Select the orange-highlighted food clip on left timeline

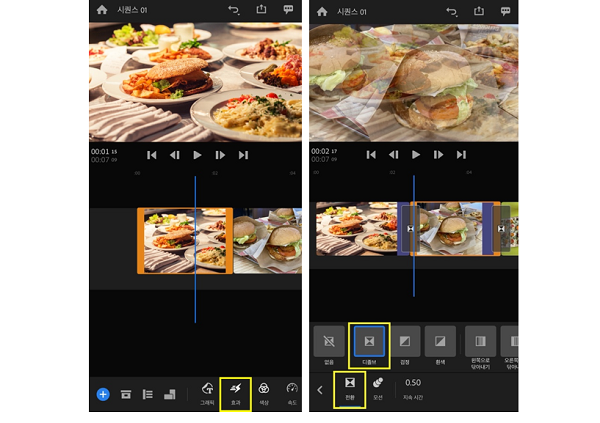(x=185, y=241)
